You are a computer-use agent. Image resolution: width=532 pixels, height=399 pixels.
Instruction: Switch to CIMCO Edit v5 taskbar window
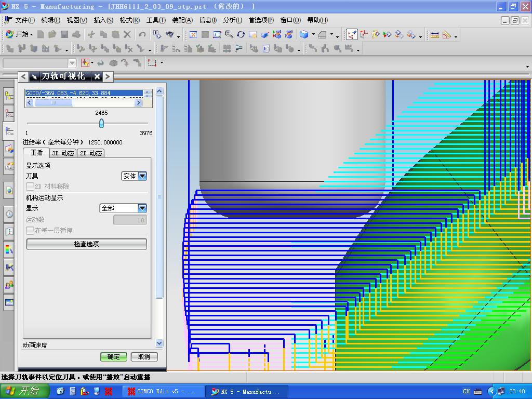163,392
